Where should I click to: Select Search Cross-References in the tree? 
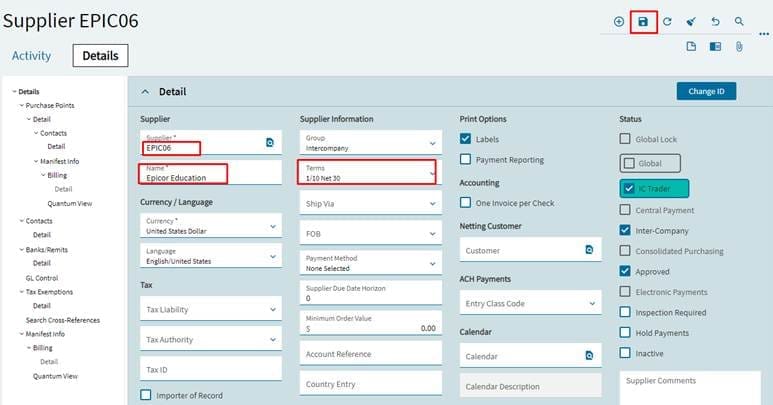63,320
